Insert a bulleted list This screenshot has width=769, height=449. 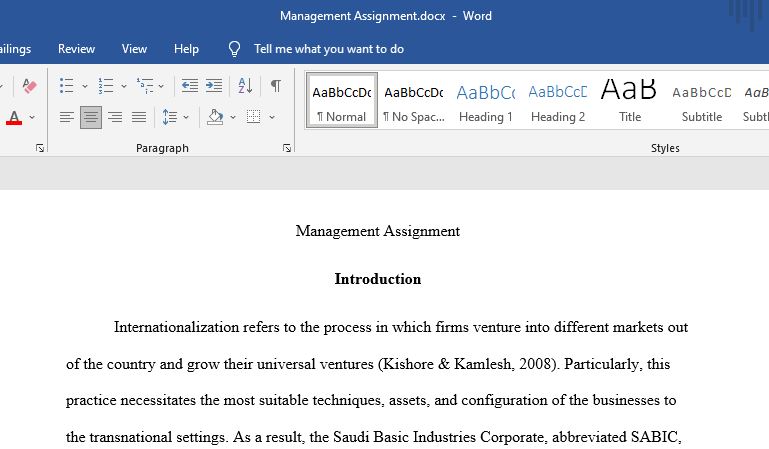point(67,86)
